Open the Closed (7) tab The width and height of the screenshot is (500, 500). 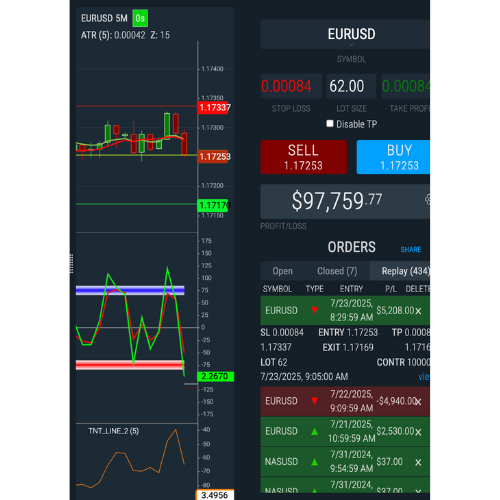[x=337, y=271]
